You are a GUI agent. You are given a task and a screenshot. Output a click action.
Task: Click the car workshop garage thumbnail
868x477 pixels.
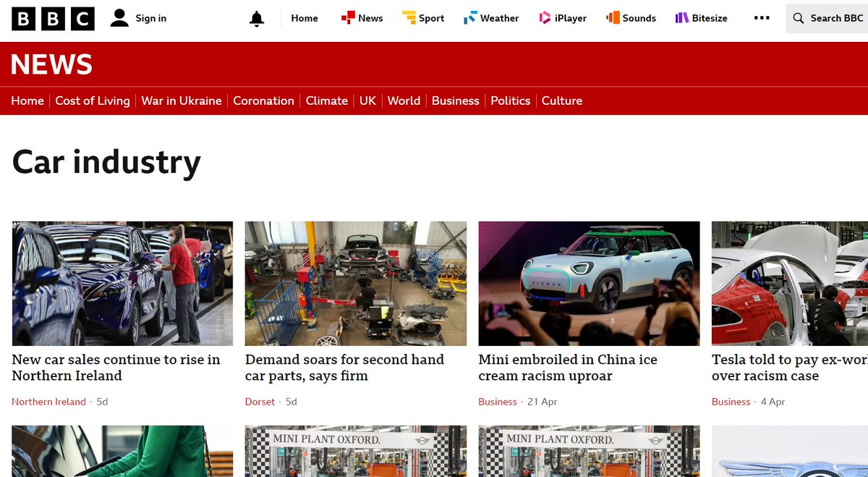356,284
